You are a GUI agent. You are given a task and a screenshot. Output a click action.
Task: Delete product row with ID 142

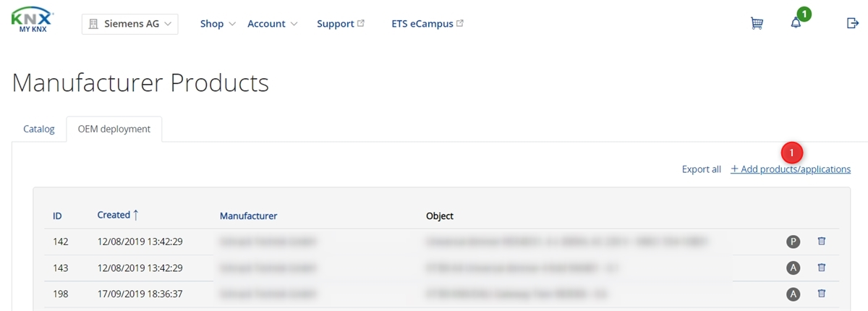click(822, 241)
